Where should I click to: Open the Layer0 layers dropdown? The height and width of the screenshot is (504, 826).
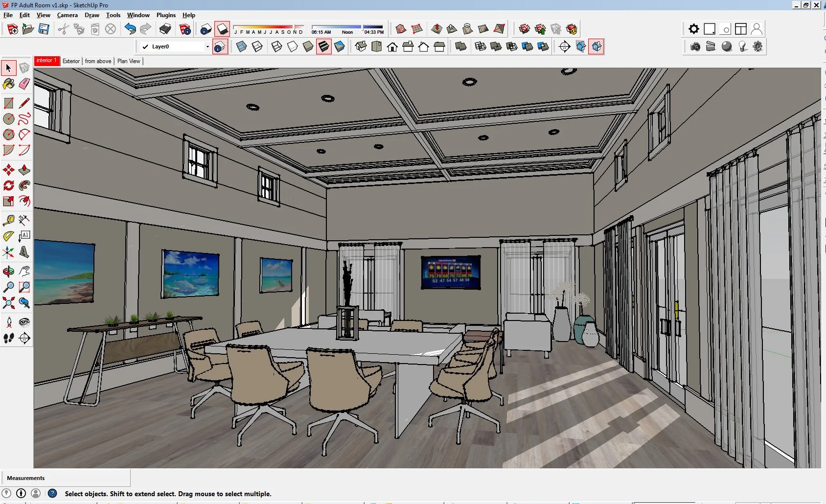pyautogui.click(x=208, y=46)
